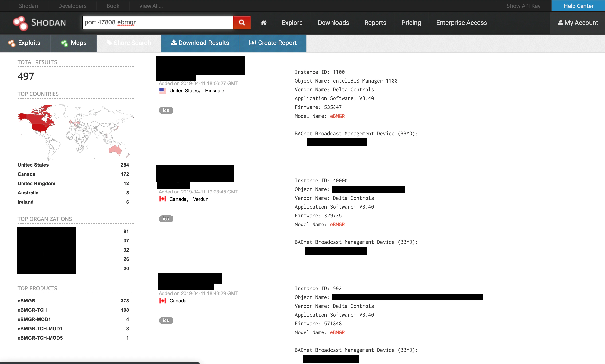Click 'Instance ID: 40000' text

[x=321, y=181]
